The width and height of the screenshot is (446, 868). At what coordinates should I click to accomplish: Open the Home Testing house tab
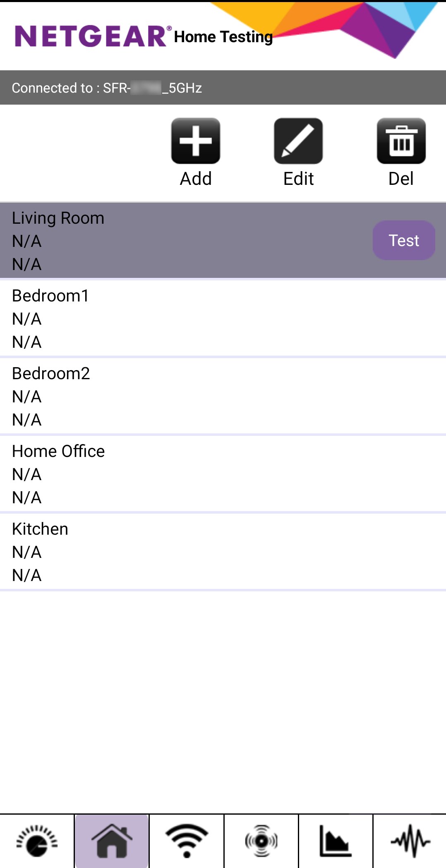(112, 841)
